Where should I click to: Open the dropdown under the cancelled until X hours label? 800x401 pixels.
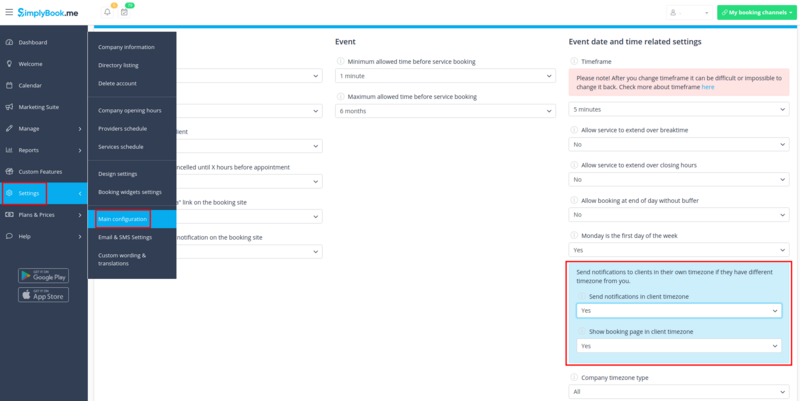coord(249,181)
